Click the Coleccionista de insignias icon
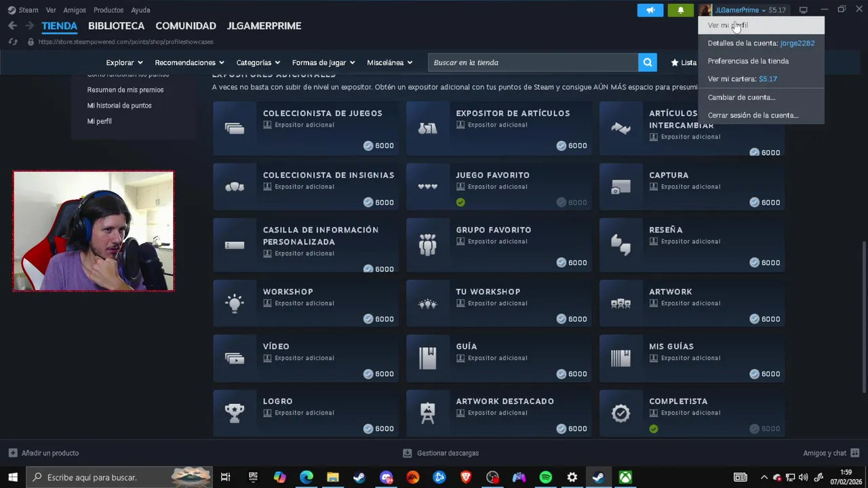Viewport: 868px width, 488px height. tap(235, 186)
